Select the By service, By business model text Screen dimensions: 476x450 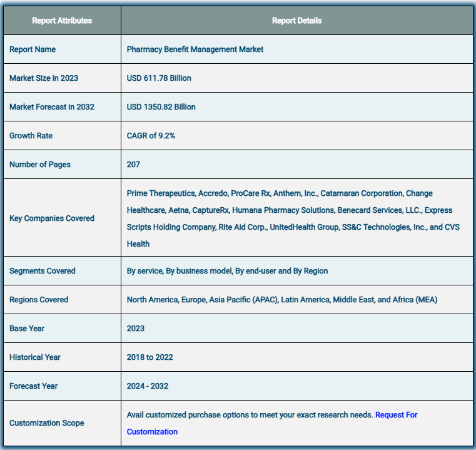click(228, 271)
